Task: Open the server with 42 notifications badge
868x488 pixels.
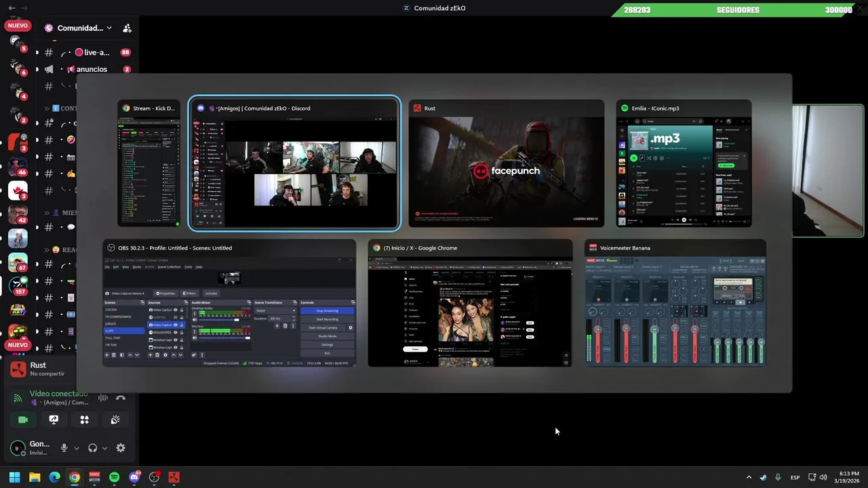Action: [18, 215]
